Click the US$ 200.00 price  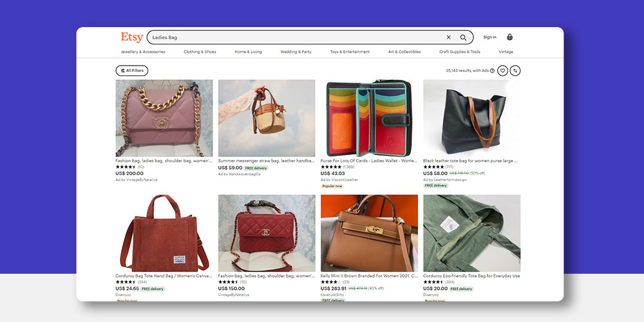[129, 173]
